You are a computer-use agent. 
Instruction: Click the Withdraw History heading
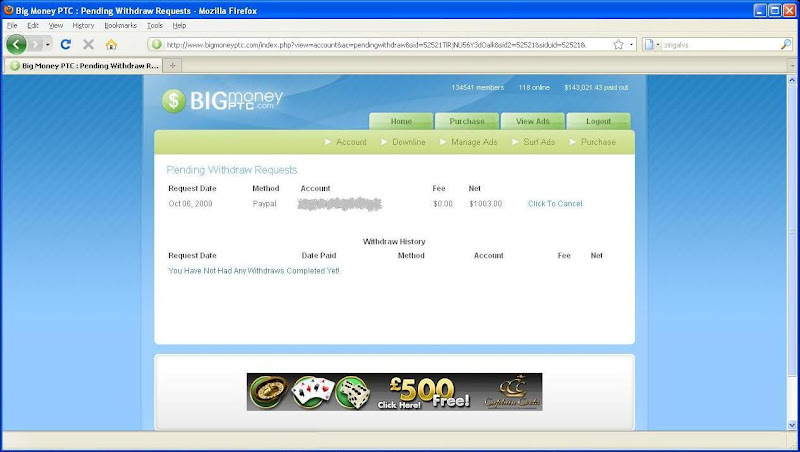tap(394, 241)
